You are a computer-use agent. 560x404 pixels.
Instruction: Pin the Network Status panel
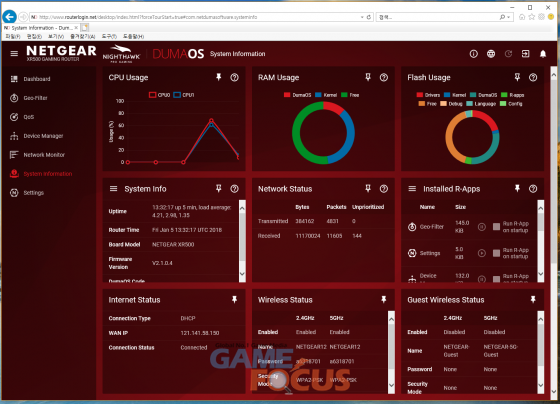click(368, 189)
